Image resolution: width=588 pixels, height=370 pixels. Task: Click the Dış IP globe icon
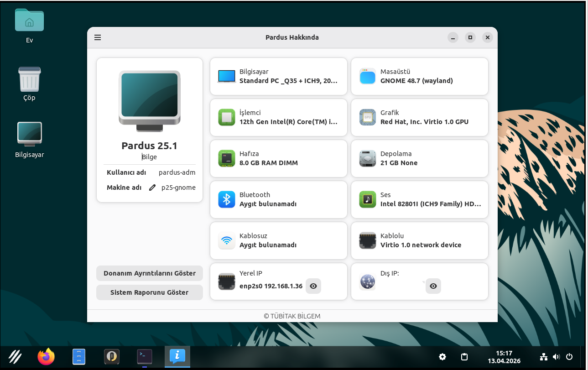tap(368, 281)
